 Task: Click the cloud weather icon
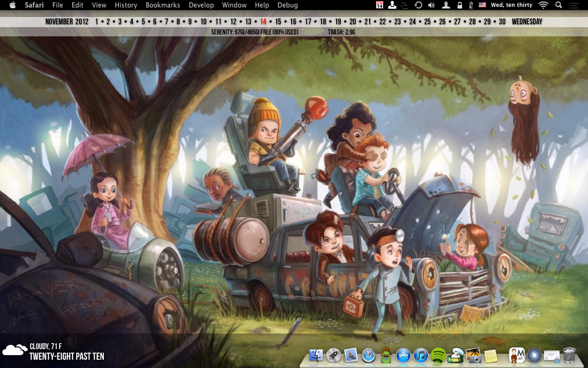coord(15,350)
